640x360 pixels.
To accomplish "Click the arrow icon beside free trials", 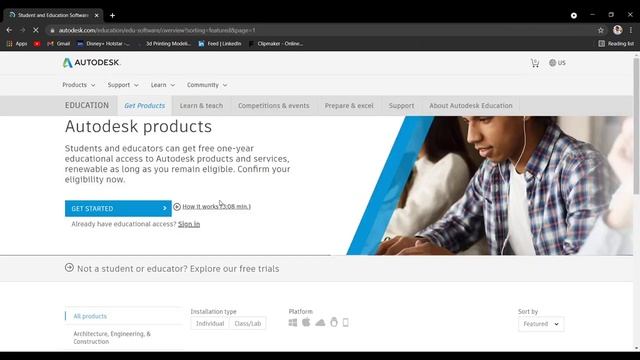I will pyautogui.click(x=69, y=268).
